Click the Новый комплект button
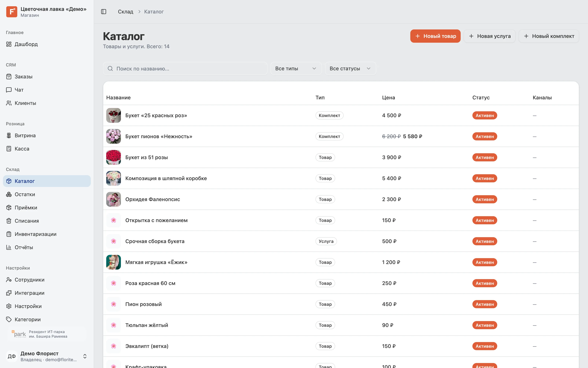The width and height of the screenshot is (588, 368). click(x=549, y=36)
